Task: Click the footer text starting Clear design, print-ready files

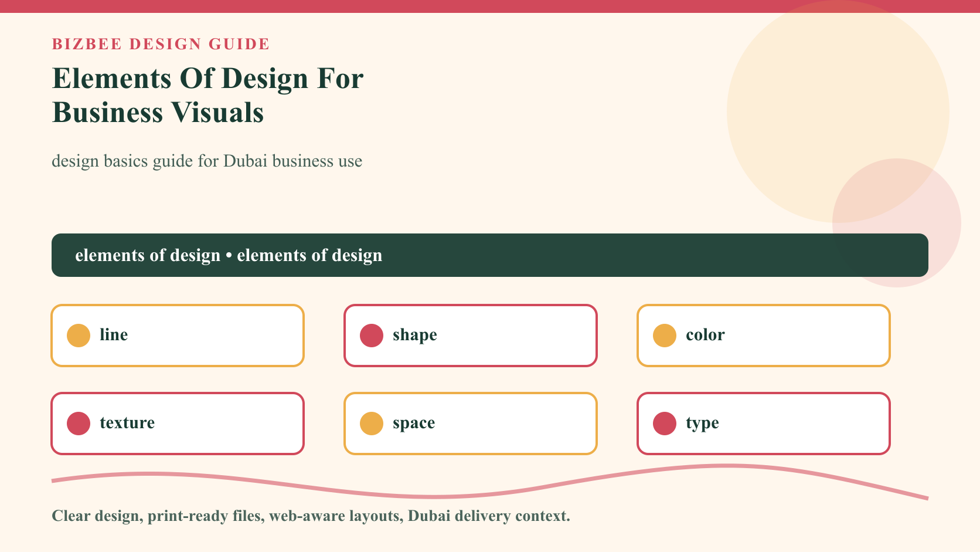Action: coord(311,516)
